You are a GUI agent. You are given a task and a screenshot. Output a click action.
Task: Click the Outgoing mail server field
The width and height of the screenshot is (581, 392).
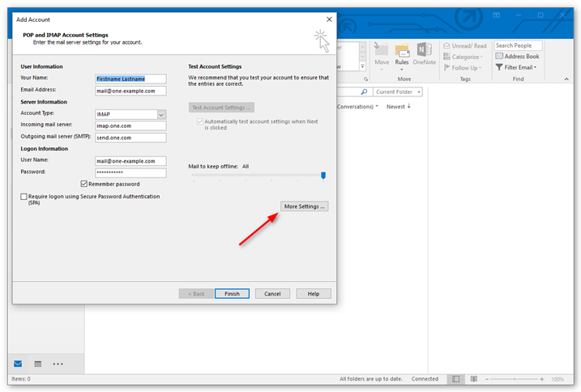pos(130,138)
